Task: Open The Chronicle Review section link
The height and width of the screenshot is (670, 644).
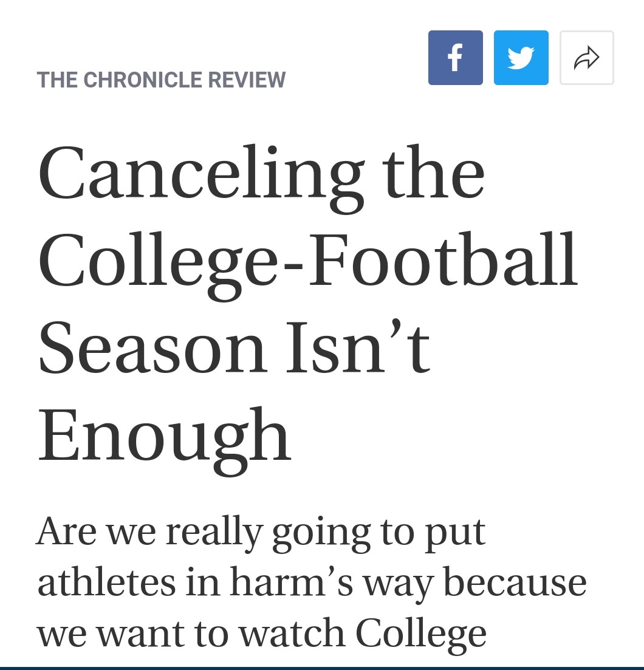Action: 161,80
